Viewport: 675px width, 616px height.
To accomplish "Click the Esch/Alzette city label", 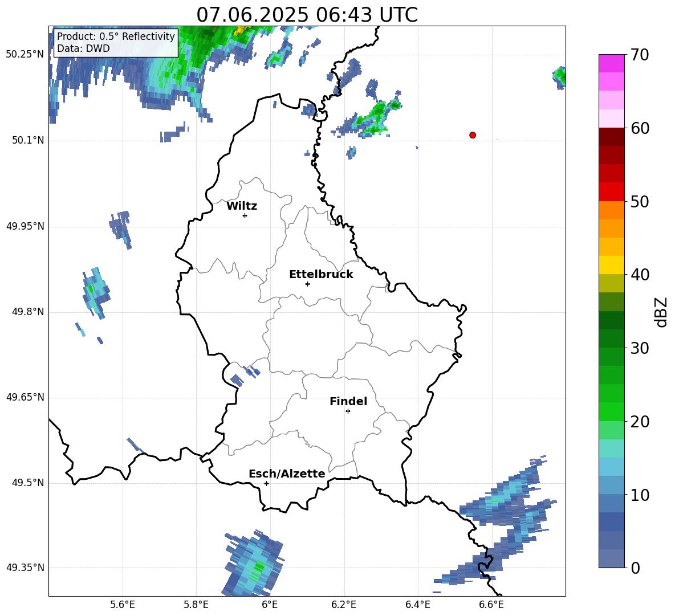I will pyautogui.click(x=287, y=474).
